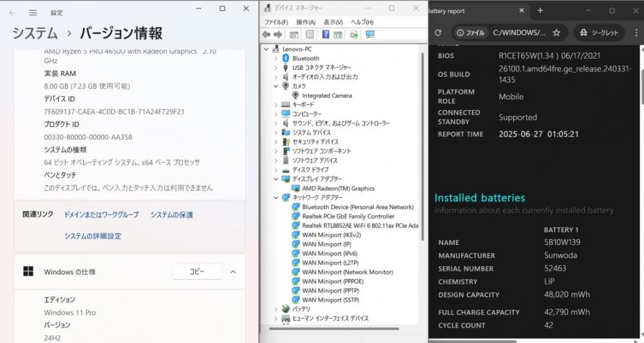
Task: Click the device ID value text
Action: click(114, 112)
